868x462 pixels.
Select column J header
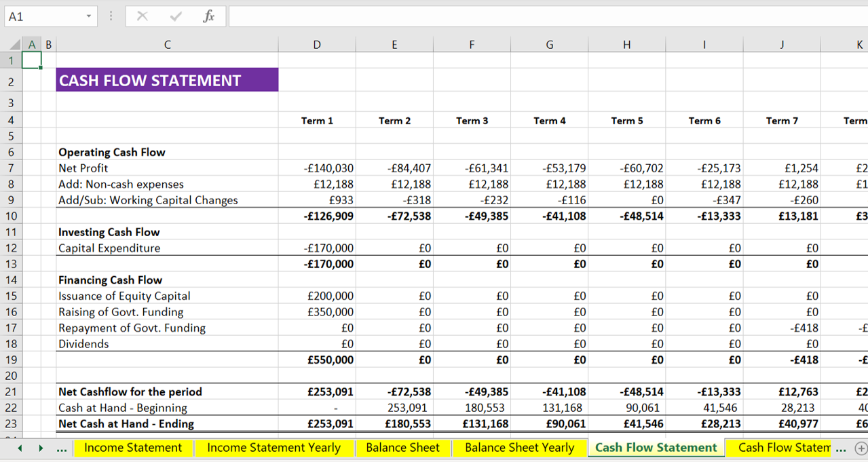782,45
